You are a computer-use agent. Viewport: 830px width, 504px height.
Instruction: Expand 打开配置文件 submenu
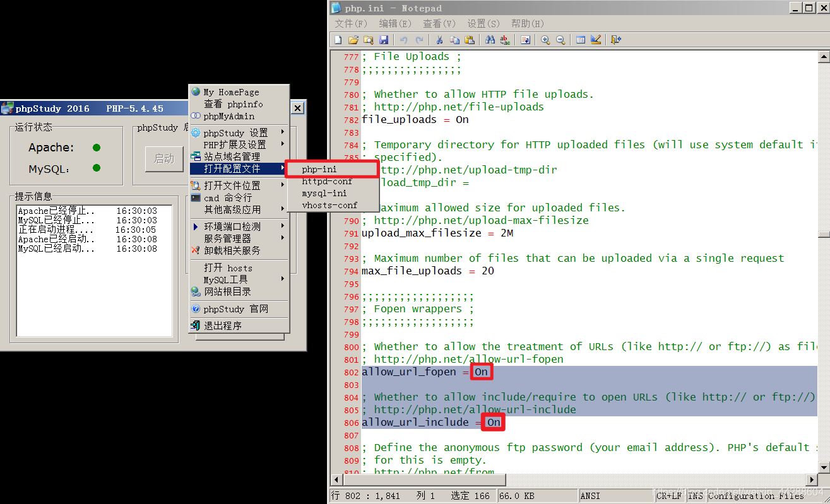tap(239, 168)
